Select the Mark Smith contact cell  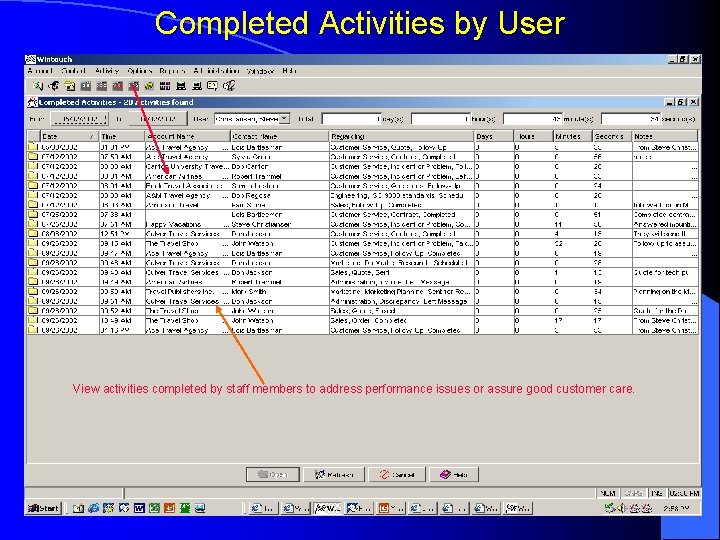[x=280, y=291]
